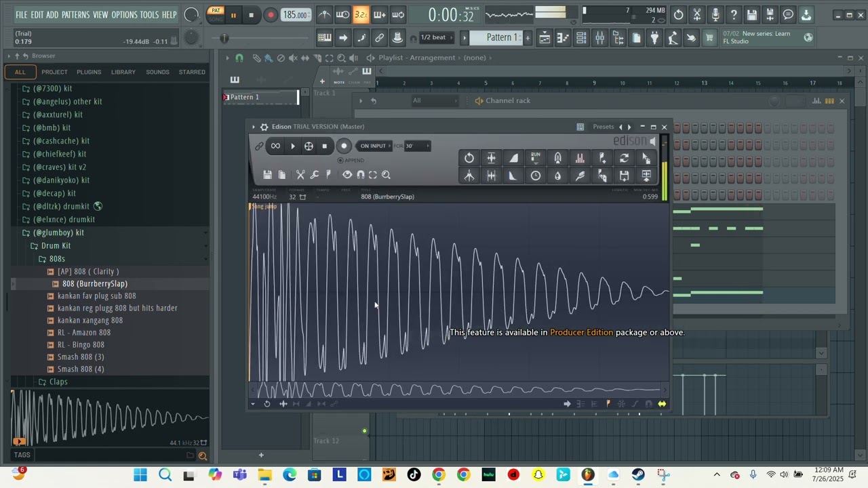Enable the APPEND radio option in Edison
The height and width of the screenshot is (488, 868).
[x=340, y=161]
